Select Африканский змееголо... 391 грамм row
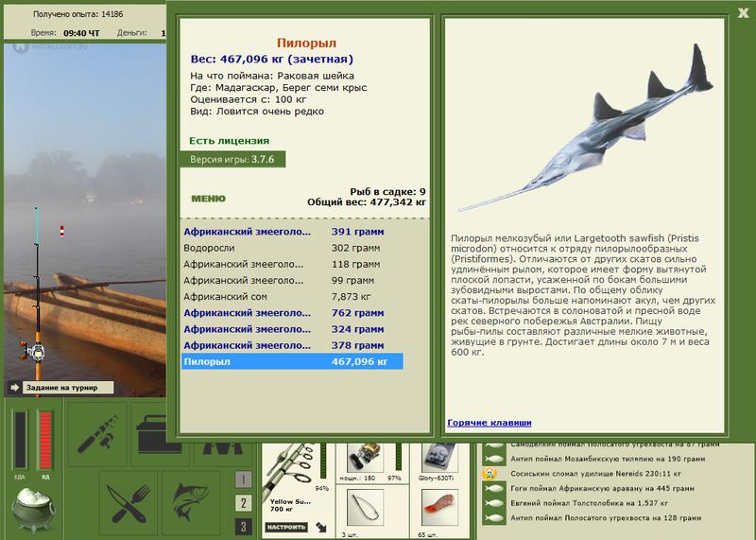The image size is (756, 540). coord(292,232)
